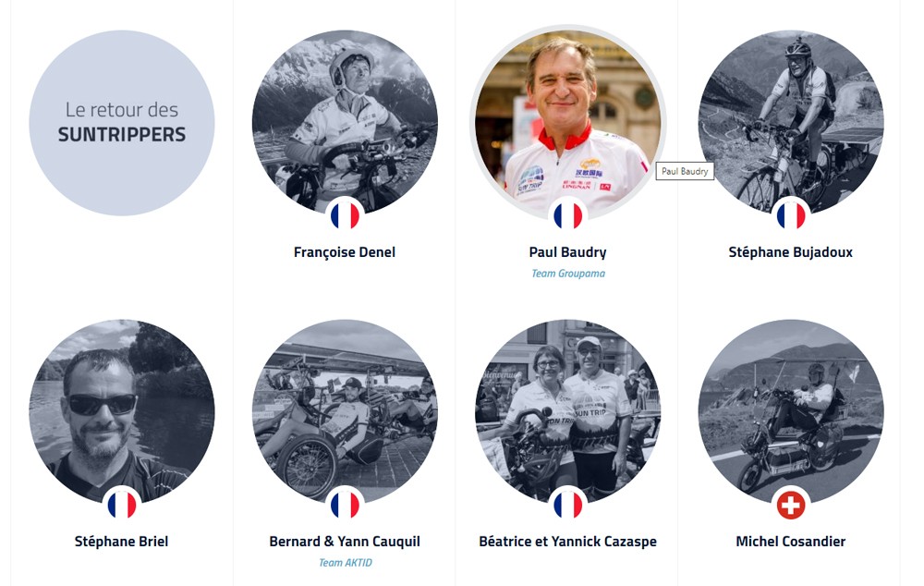Open Stéphane Bujadoux's cycling photo
Viewport: 924px width, 586px height.
pos(791,116)
